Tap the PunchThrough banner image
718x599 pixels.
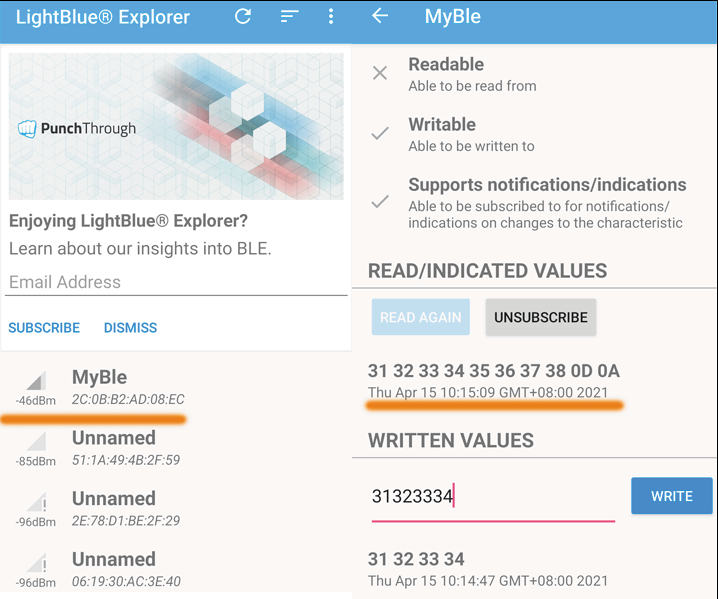pos(176,126)
